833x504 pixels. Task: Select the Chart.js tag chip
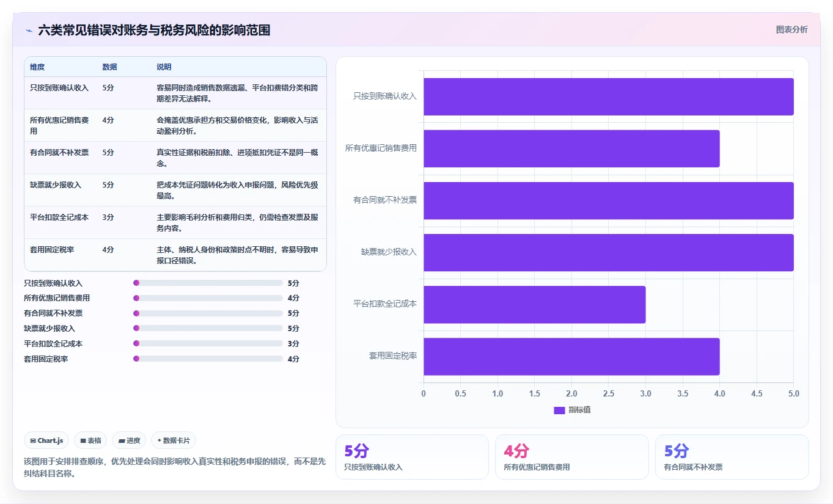[x=46, y=440]
